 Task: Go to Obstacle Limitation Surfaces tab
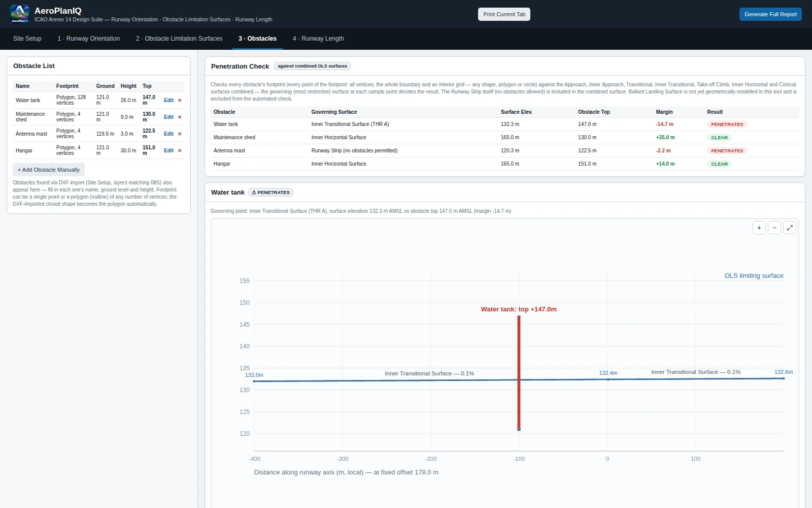coord(179,39)
